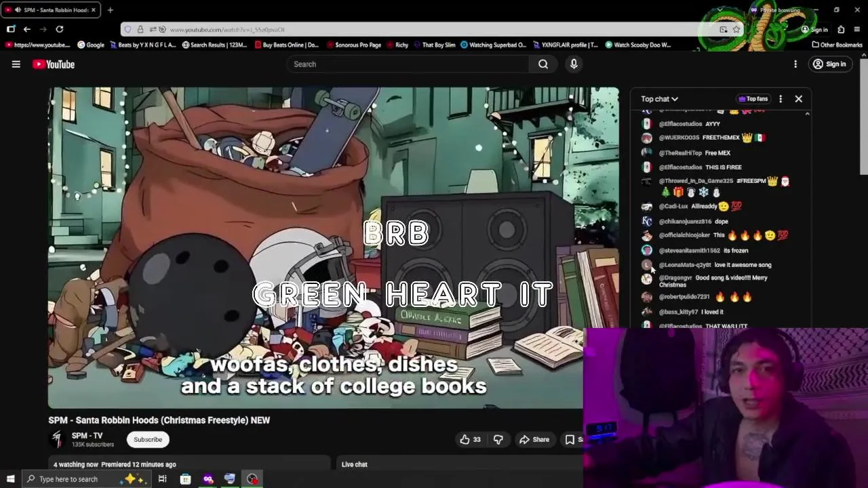Open Sonorous Pro Page bookmark
This screenshot has width=868, height=488.
(353, 45)
